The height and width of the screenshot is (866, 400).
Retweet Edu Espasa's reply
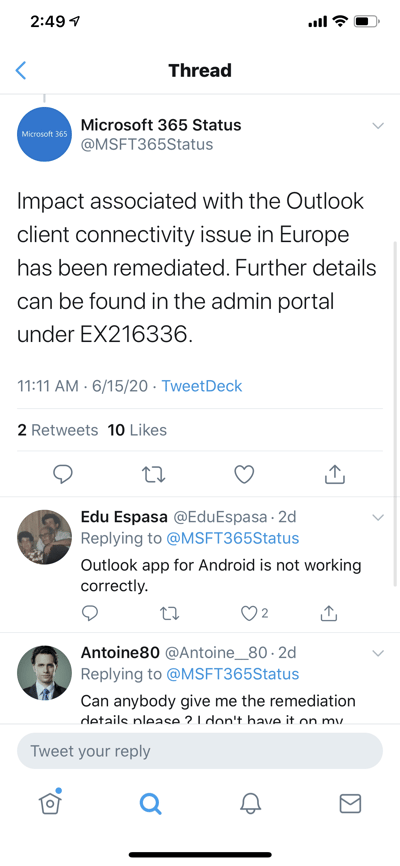pyautogui.click(x=169, y=612)
